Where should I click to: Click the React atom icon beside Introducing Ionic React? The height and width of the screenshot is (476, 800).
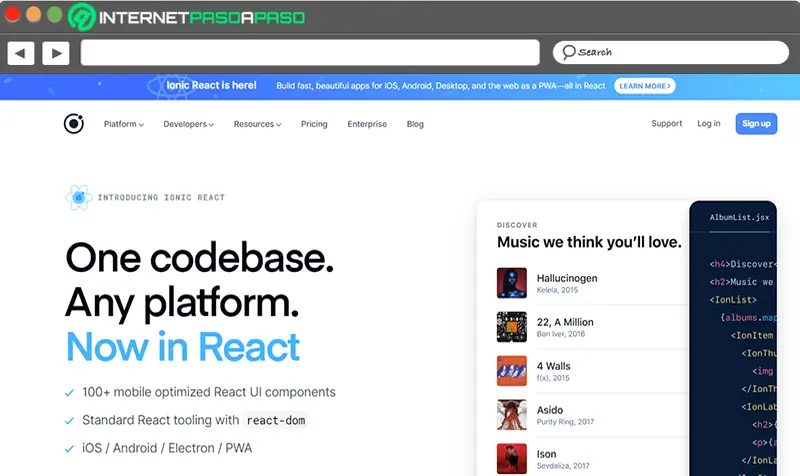click(x=79, y=197)
